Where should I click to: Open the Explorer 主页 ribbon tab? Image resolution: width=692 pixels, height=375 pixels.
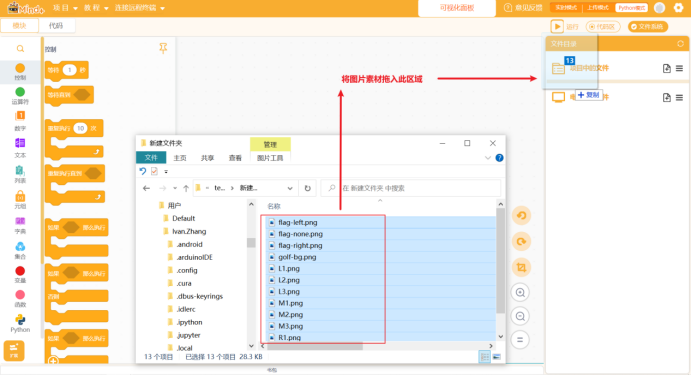(180, 158)
